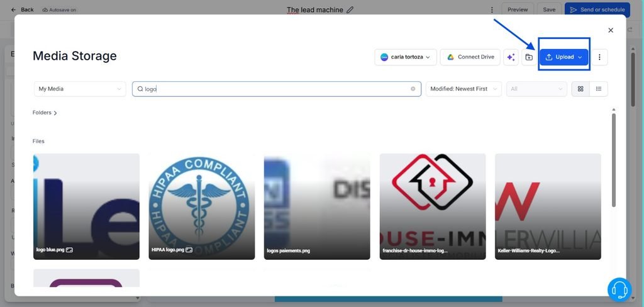
Task: Select the logo blue.png thumbnail
Action: 86,207
